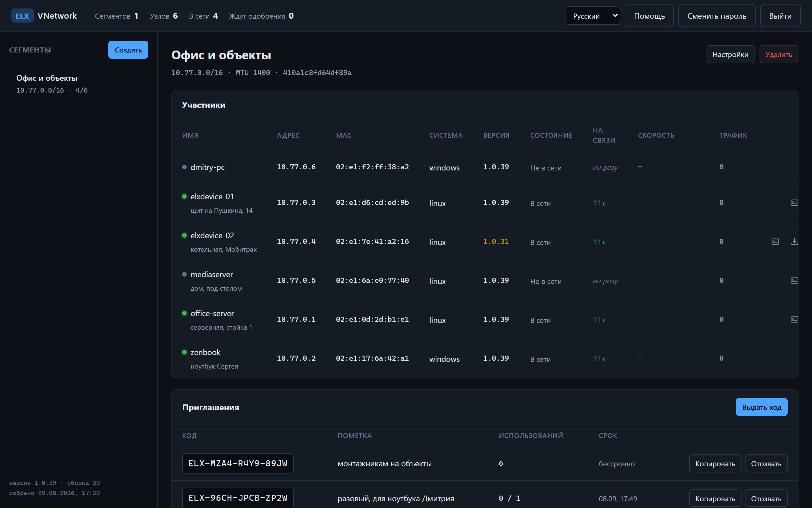Click the outdated version 1.0.31
The width and height of the screenshot is (812, 508).
pyautogui.click(x=496, y=242)
